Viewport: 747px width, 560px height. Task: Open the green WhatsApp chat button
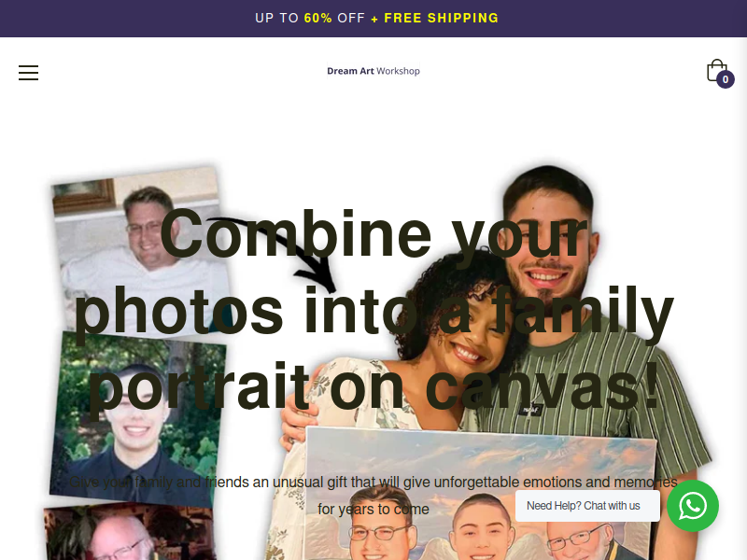click(693, 506)
